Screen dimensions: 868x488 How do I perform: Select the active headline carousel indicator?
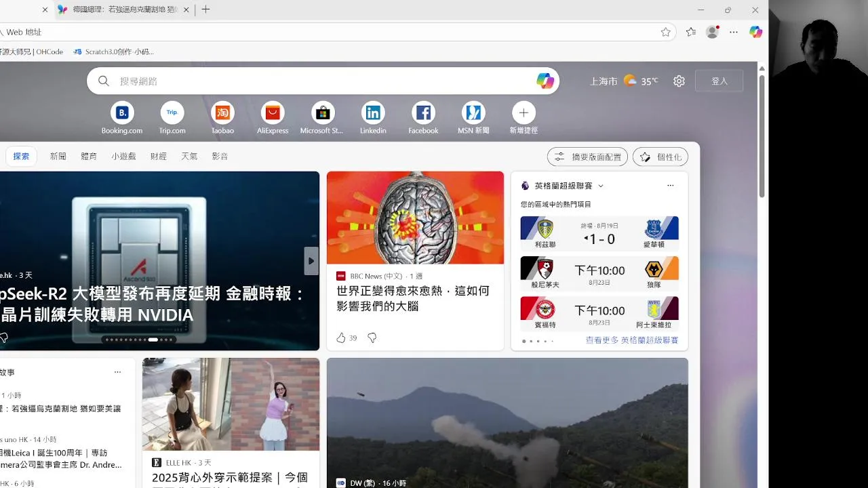click(153, 340)
